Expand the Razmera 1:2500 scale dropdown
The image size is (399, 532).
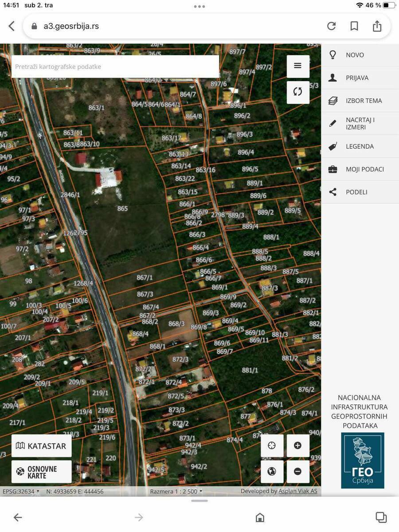coord(176,491)
